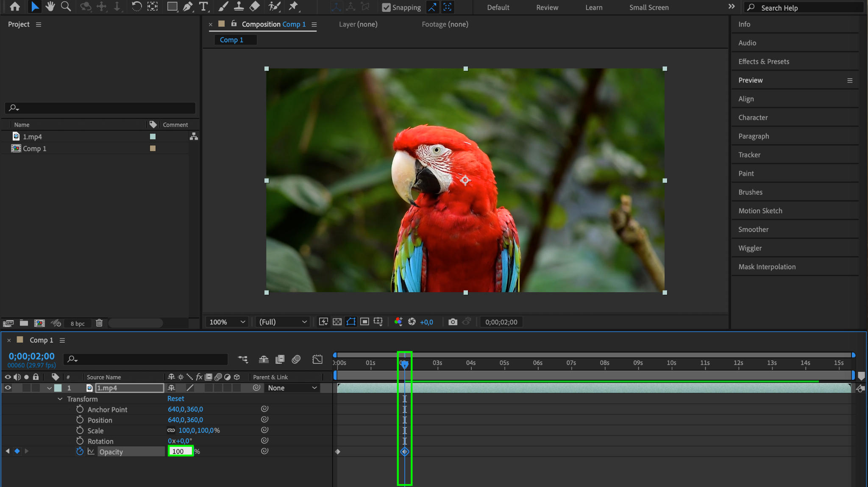The height and width of the screenshot is (487, 868).
Task: Switch to the Review workspace
Action: [547, 7]
